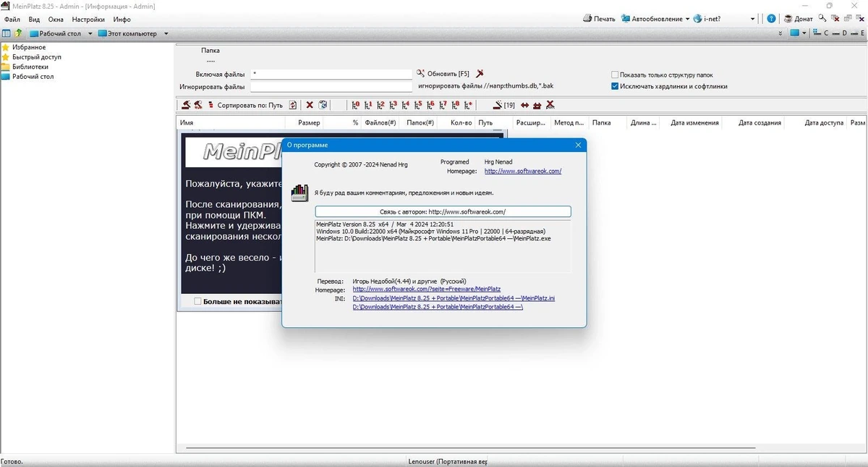Select level 7 tree depth icon
Viewport: 868px width, 467px height.
click(443, 105)
